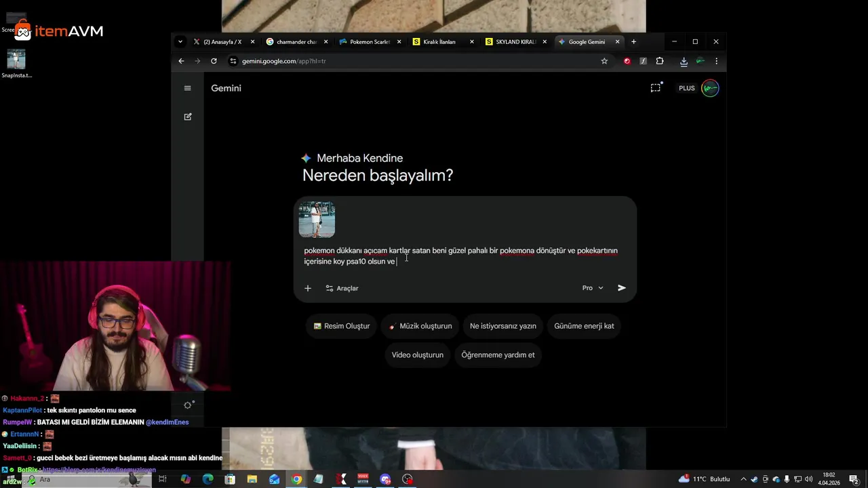Open the volume speaker tray icon
Screen dimensions: 868x488
pos(808,479)
